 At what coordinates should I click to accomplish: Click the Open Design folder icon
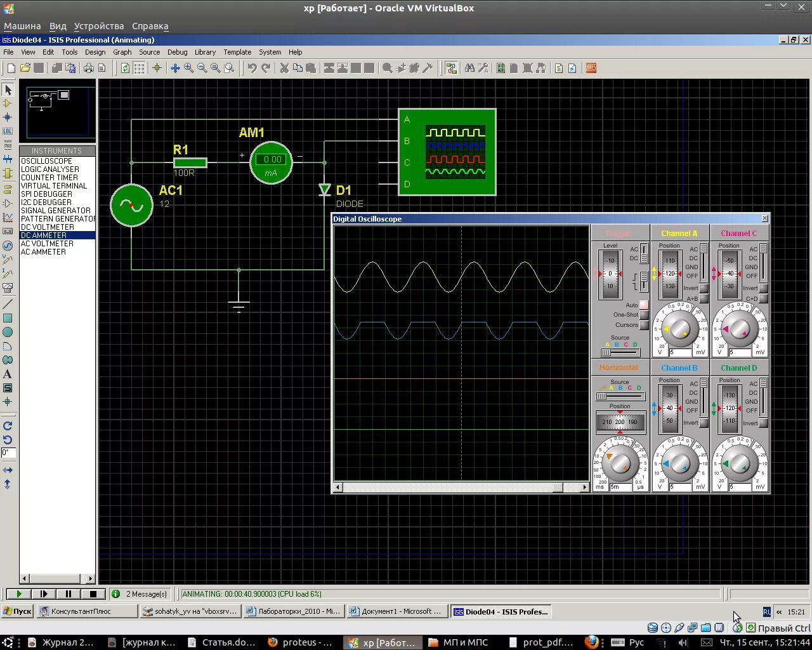tap(25, 68)
